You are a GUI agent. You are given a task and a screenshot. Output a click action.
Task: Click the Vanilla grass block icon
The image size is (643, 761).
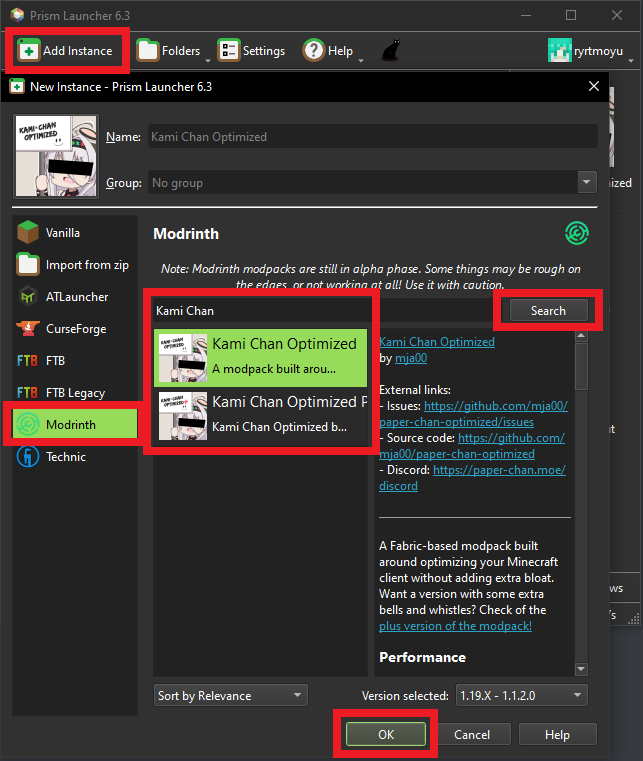28,232
